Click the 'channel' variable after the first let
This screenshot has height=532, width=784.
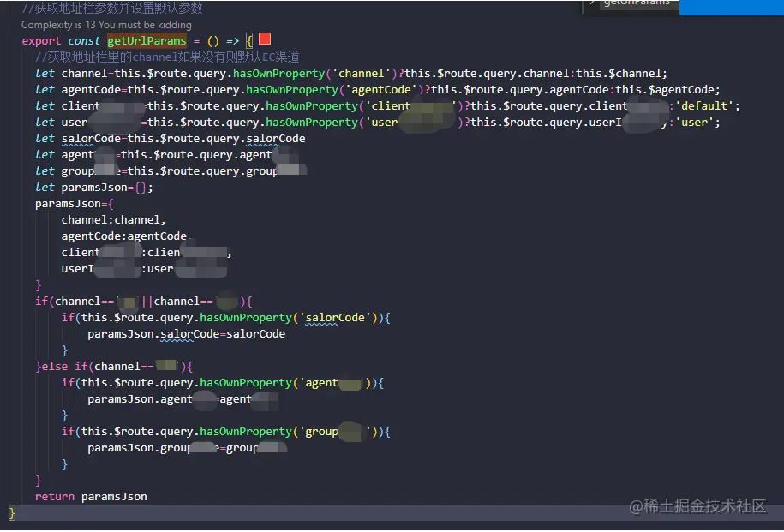pos(85,73)
